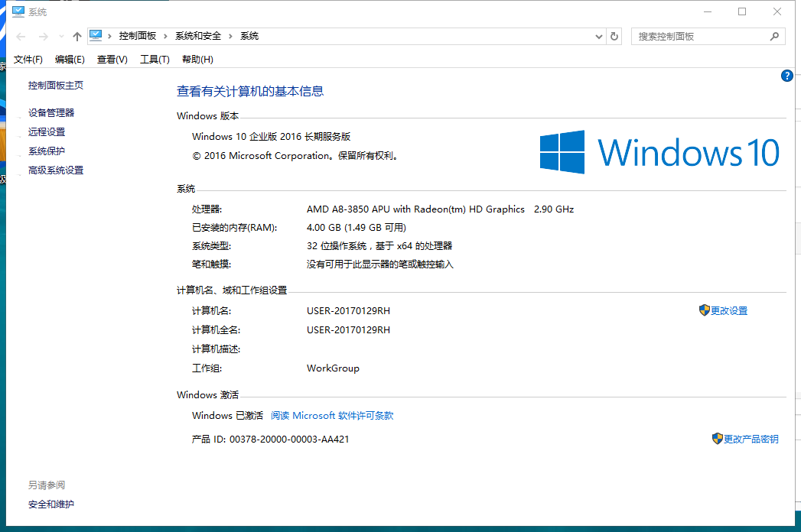Click 更改设置 shield link

tap(724, 310)
